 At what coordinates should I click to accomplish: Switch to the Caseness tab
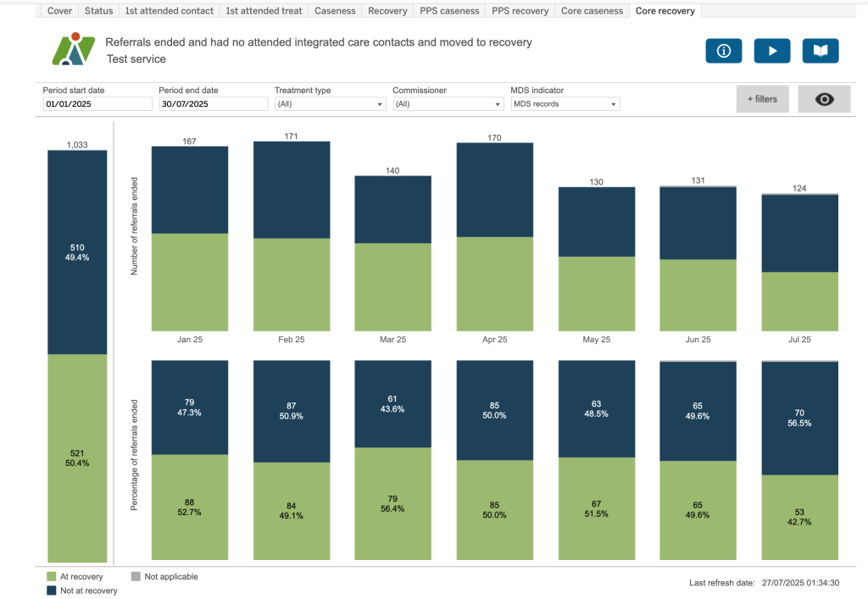[x=334, y=11]
